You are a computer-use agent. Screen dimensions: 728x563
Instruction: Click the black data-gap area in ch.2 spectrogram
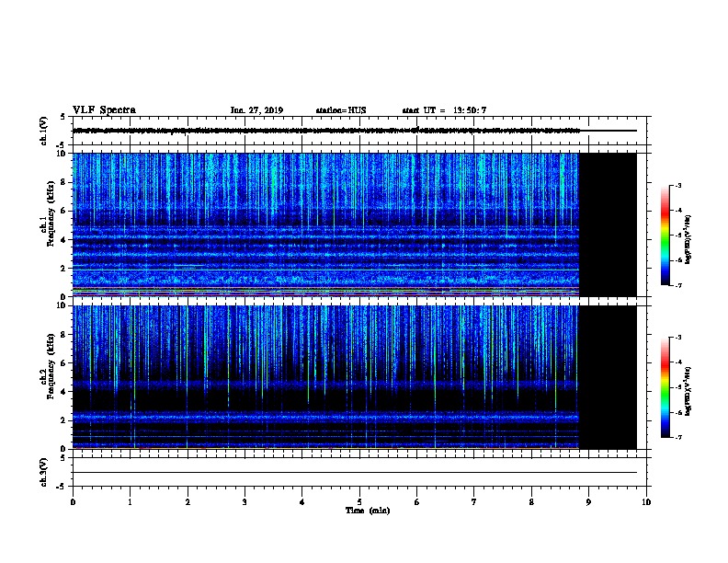(x=608, y=377)
